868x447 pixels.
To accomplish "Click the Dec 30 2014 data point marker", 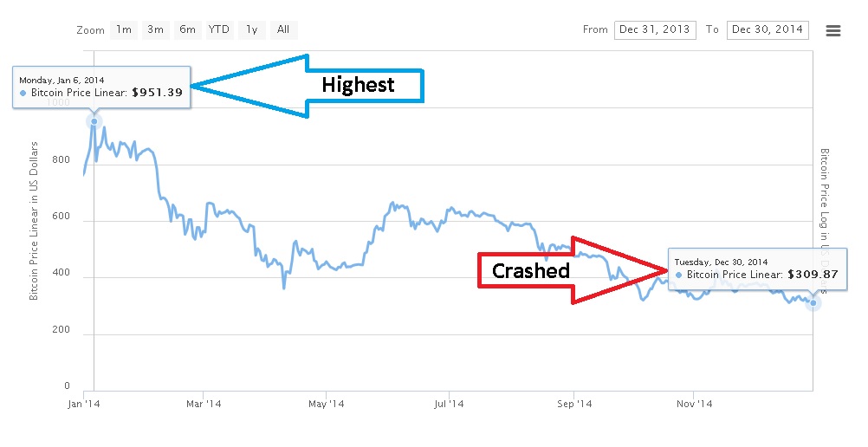I will click(813, 303).
